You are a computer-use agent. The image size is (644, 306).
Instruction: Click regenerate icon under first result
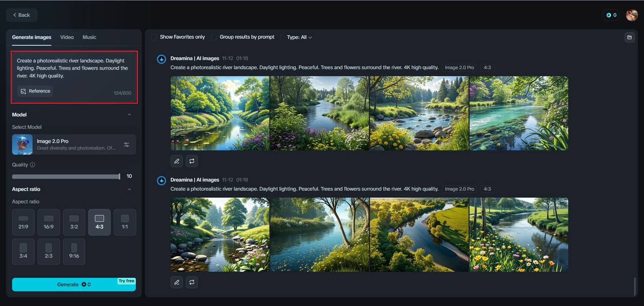tap(192, 161)
